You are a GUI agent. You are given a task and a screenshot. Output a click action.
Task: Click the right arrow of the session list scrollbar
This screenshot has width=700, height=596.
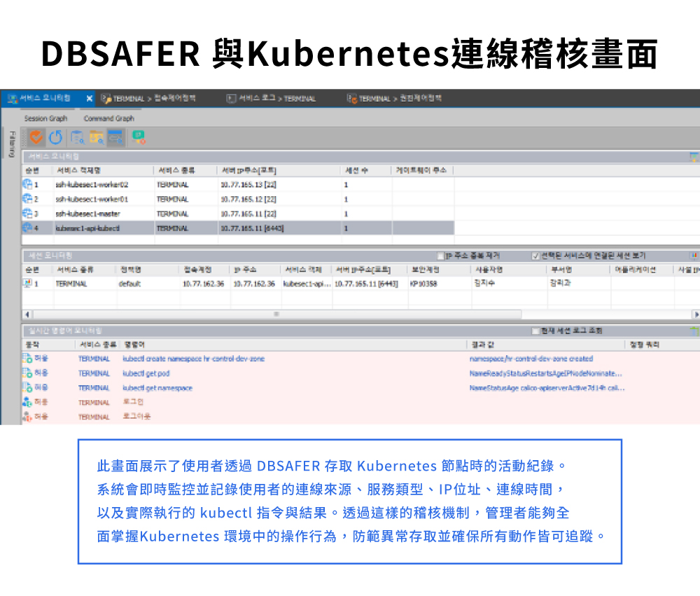696,314
